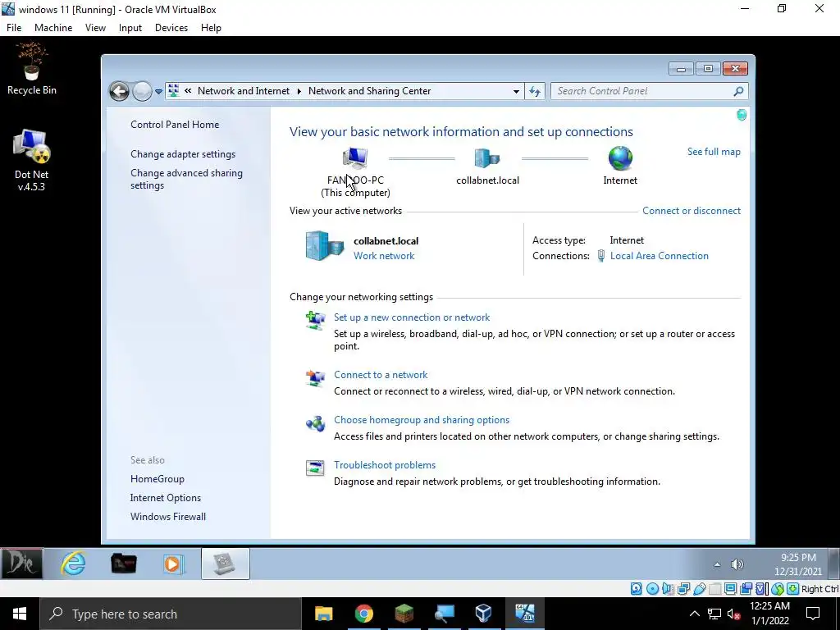Viewport: 840px width, 630px height.
Task: Click Connect to a network link
Action: 381,374
